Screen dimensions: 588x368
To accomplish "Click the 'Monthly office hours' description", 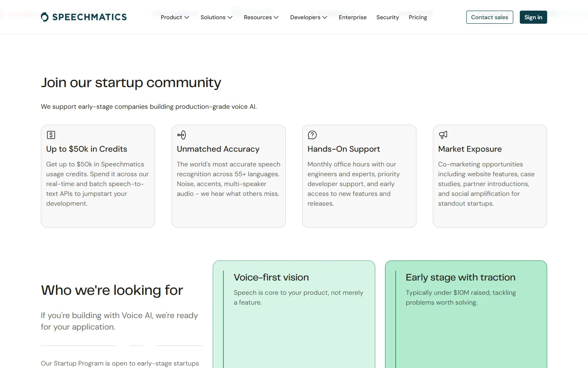I will pyautogui.click(x=354, y=184).
